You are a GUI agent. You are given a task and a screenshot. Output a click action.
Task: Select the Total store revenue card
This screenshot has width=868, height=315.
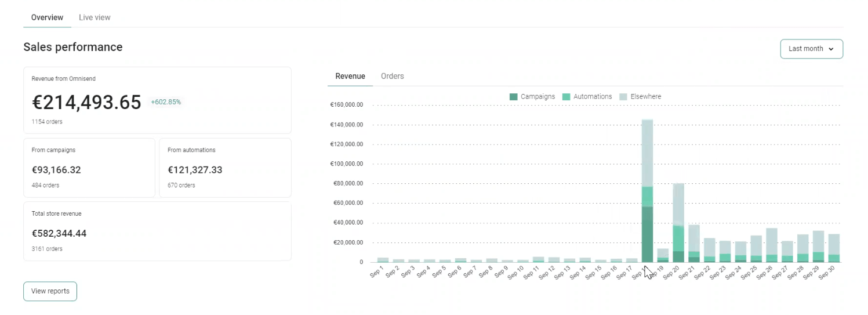click(157, 231)
